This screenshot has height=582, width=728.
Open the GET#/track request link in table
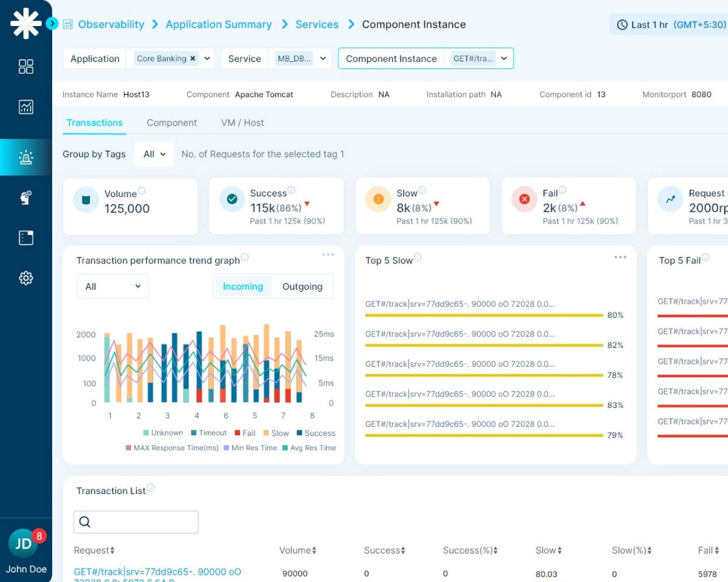[158, 572]
